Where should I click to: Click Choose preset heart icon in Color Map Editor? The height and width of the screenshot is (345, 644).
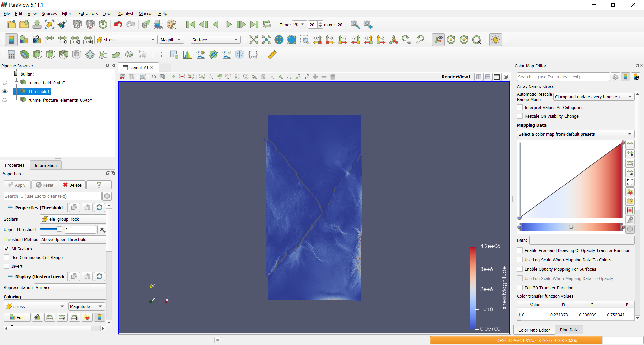630,192
